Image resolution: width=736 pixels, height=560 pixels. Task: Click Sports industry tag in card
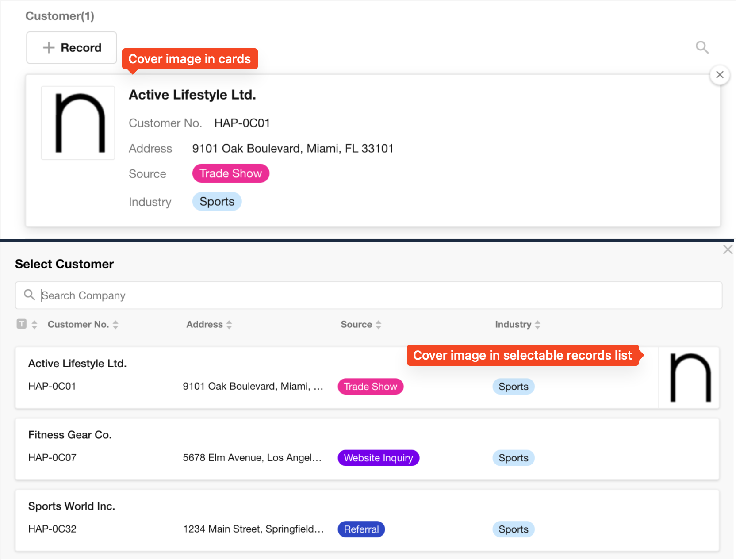pyautogui.click(x=217, y=202)
